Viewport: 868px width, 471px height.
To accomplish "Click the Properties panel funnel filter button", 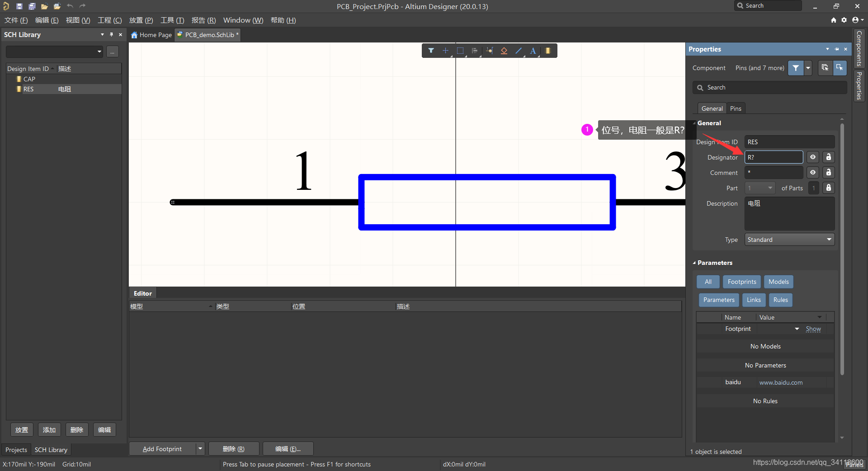I will pos(796,68).
